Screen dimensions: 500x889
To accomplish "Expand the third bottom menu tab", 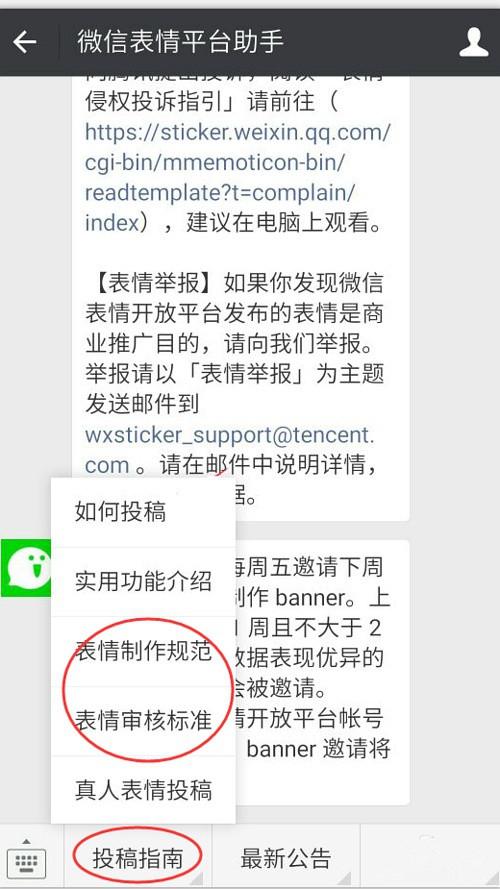I will [x=430, y=858].
